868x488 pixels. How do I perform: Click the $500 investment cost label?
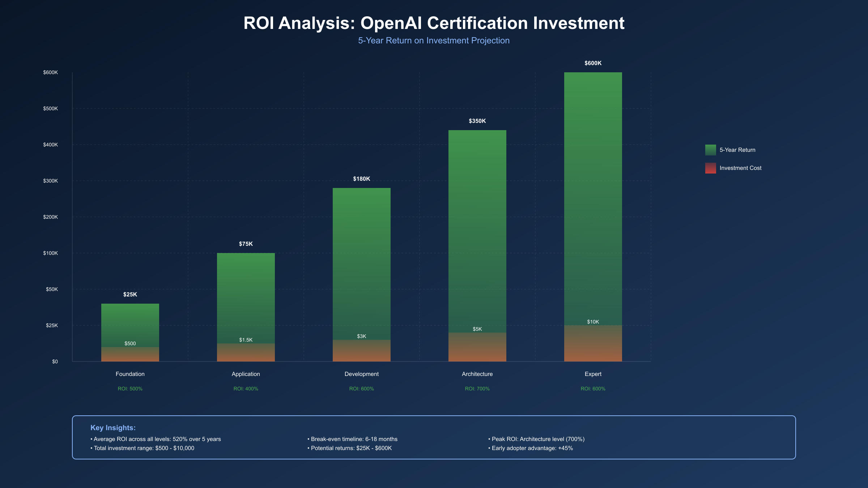[130, 344]
